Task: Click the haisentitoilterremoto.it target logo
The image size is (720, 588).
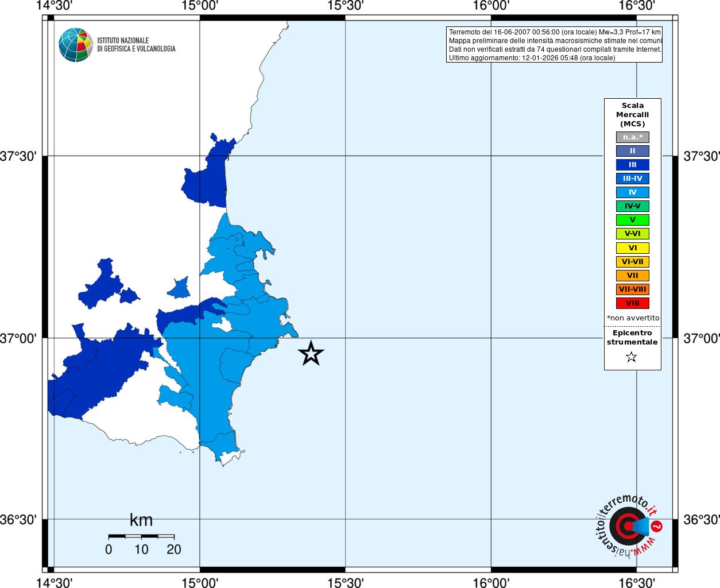Action: pos(627,527)
